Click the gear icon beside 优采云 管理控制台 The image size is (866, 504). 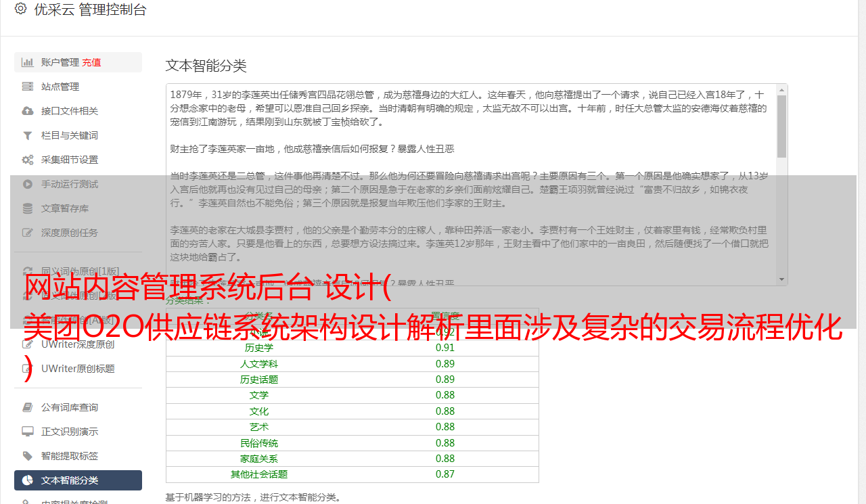(x=20, y=9)
